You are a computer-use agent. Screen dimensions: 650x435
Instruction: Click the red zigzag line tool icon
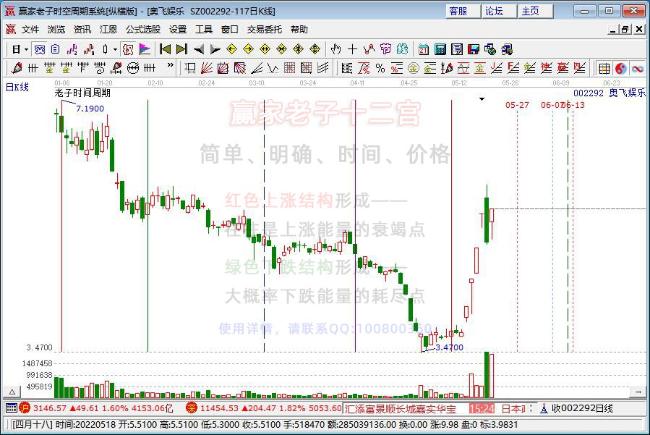tap(369, 49)
